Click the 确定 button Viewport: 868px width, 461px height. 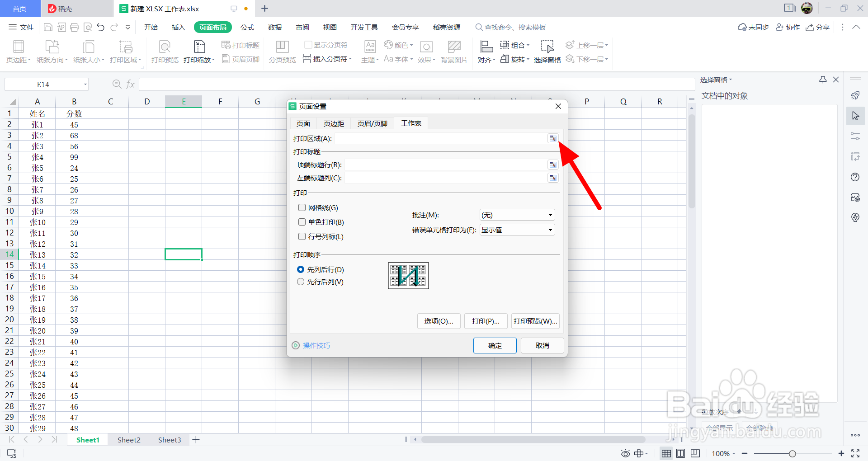[x=495, y=346]
